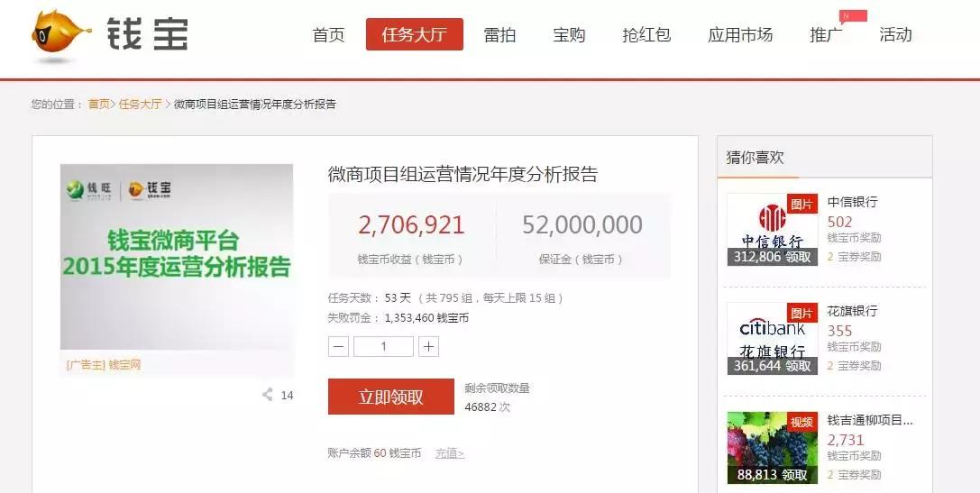The height and width of the screenshot is (493, 980).
Task: Click the 广告主 钱宝网 advertiser link
Action: pos(104,365)
